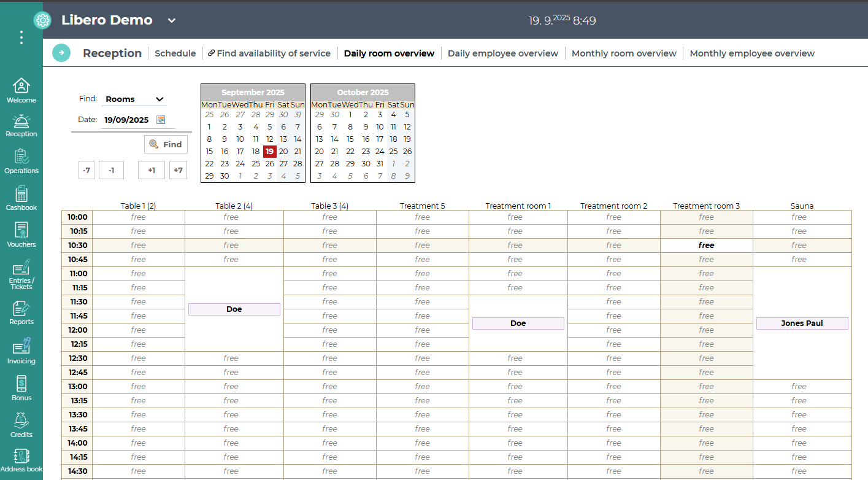Open the date picker calendar icon
Image resolution: width=868 pixels, height=480 pixels.
161,120
